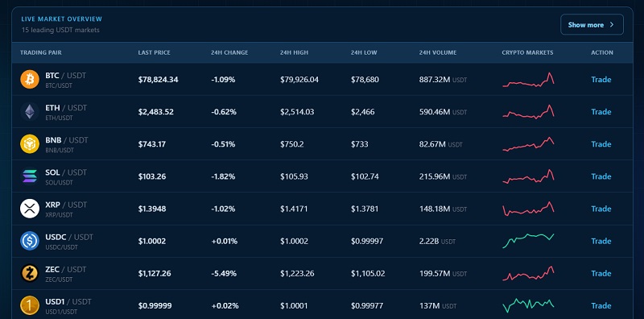
Task: Click the chevron arrow in Show more
Action: pos(612,25)
